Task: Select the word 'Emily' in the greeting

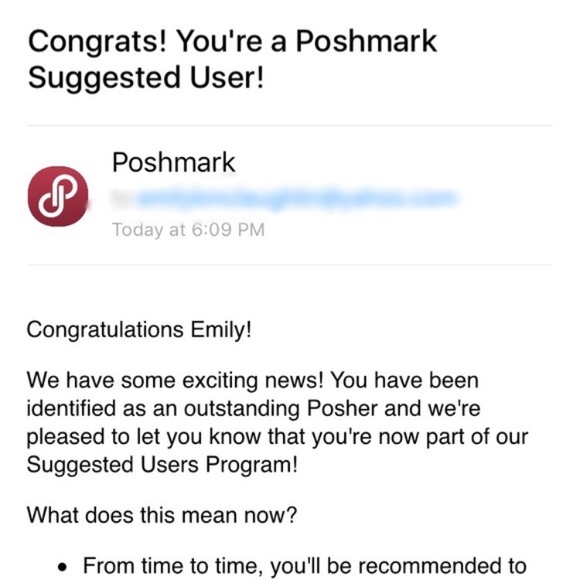Action: pos(218,330)
